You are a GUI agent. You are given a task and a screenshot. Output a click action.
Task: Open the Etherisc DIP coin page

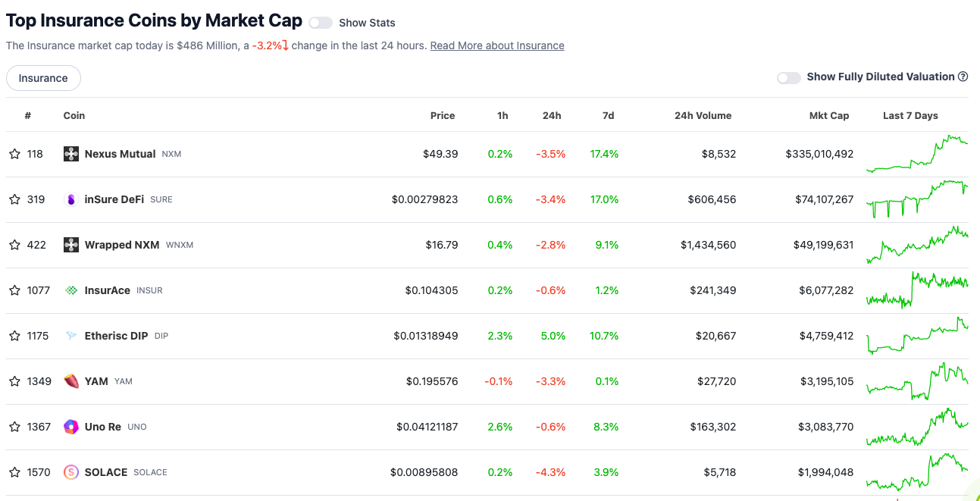click(117, 336)
